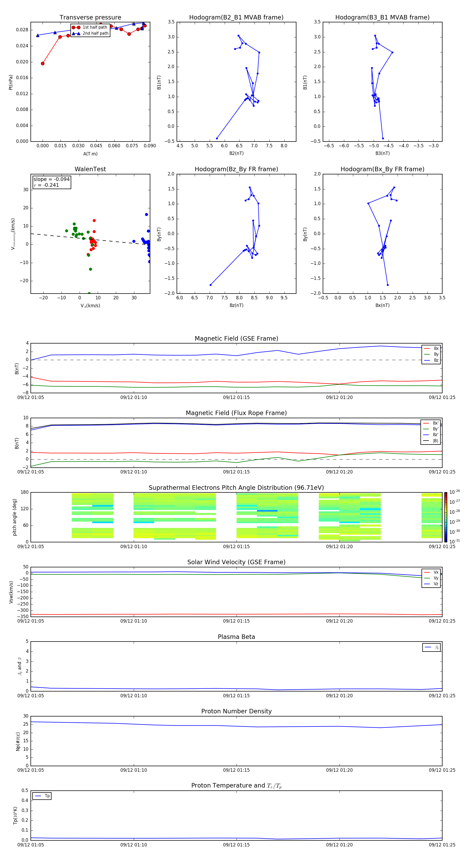Click '09/12 01:15' tick under GSE magnetic field

point(236,397)
